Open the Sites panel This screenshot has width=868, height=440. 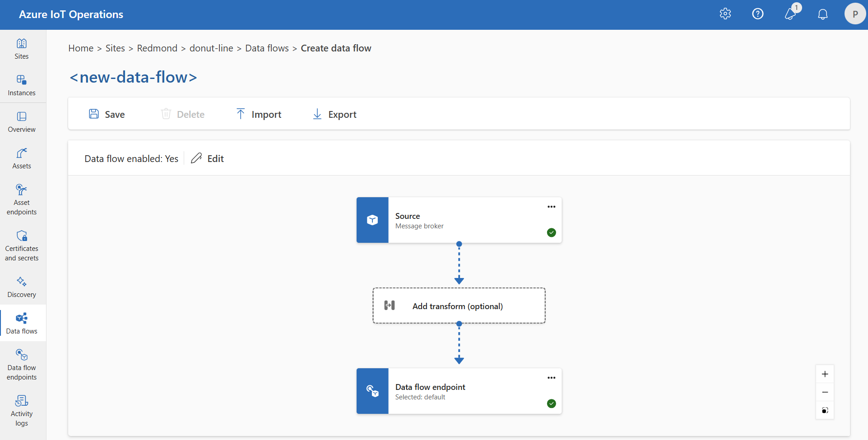(x=21, y=49)
